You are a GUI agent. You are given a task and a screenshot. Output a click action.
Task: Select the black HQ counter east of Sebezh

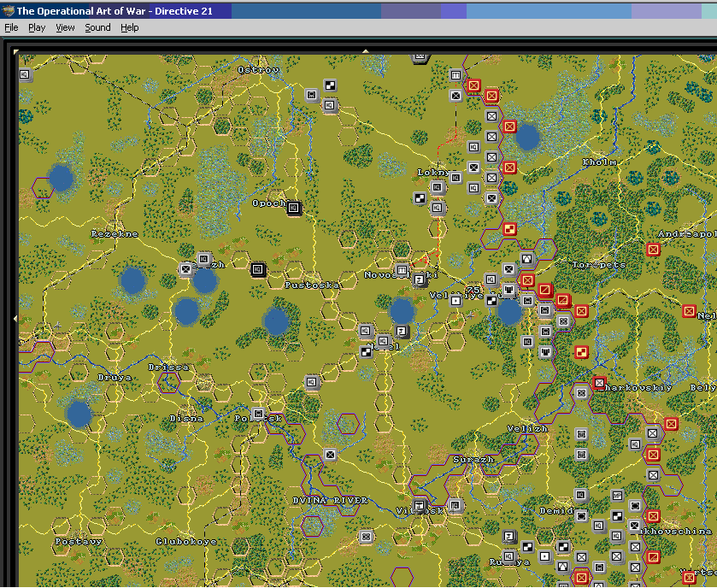258,269
